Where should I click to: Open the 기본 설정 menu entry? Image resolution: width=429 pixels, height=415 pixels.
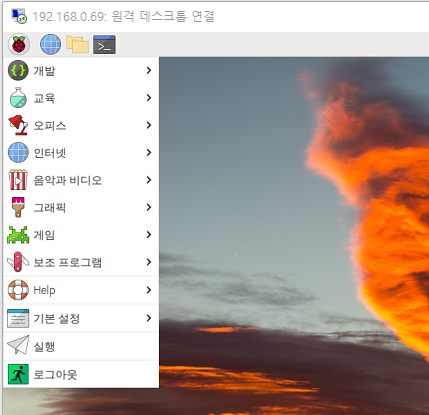81,318
